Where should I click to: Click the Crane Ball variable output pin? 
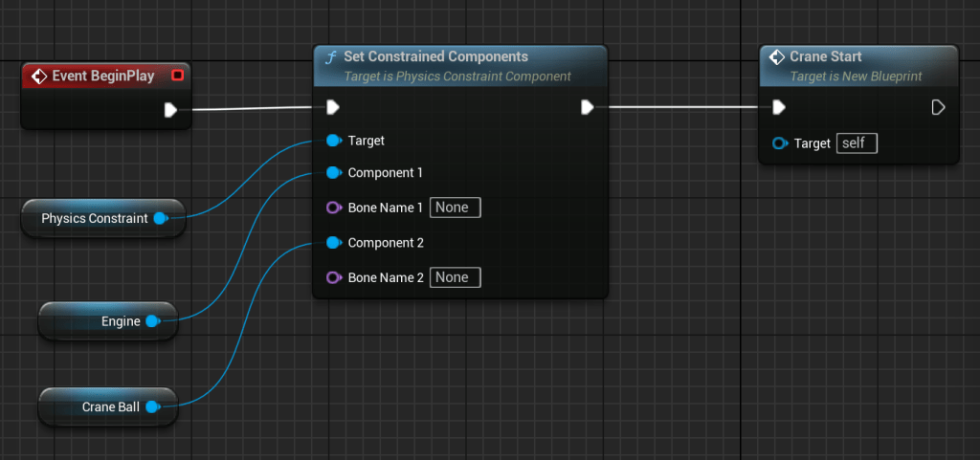coord(151,407)
